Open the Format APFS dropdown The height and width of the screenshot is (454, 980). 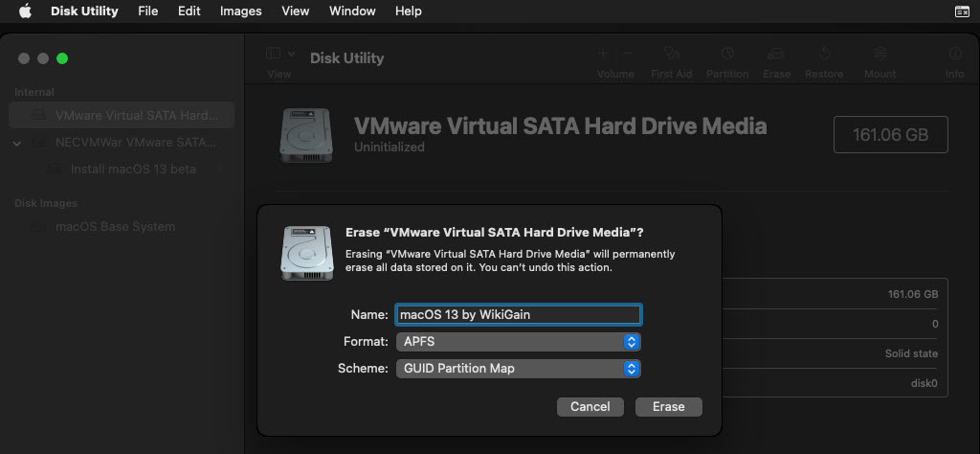point(518,342)
